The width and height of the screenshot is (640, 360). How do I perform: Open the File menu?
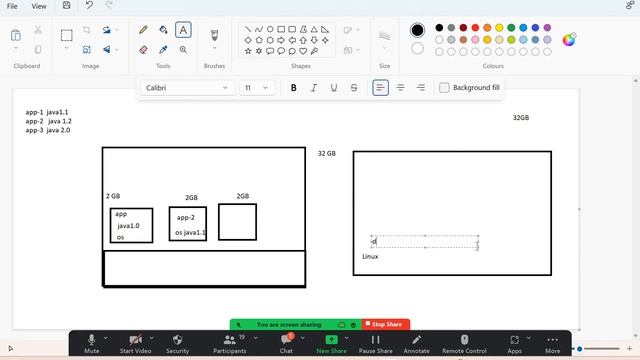click(x=12, y=6)
